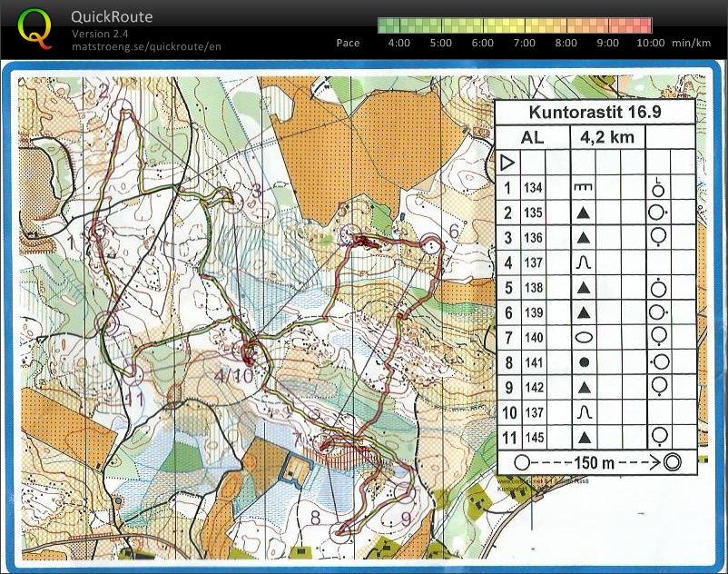Select the 7:00 pace legend label
This screenshot has height=574, width=728.
pos(524,43)
